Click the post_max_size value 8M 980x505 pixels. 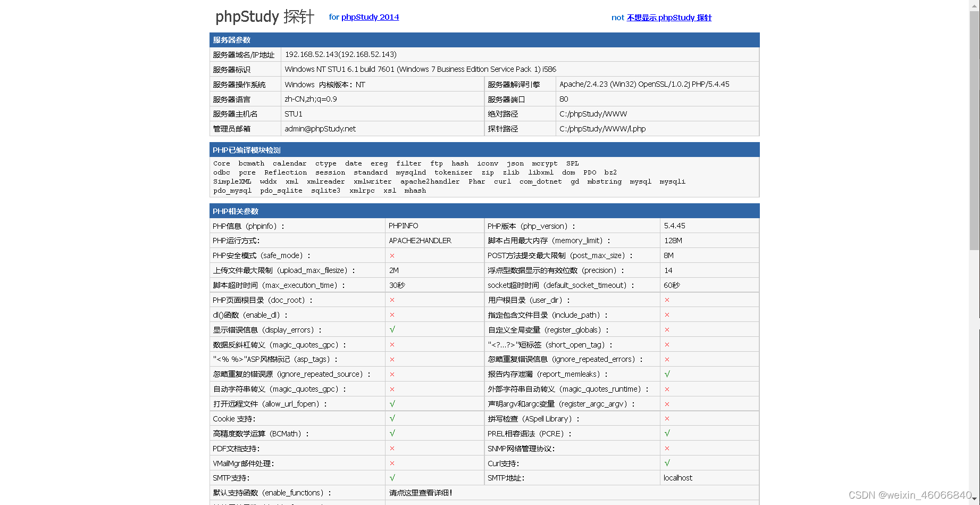(668, 255)
